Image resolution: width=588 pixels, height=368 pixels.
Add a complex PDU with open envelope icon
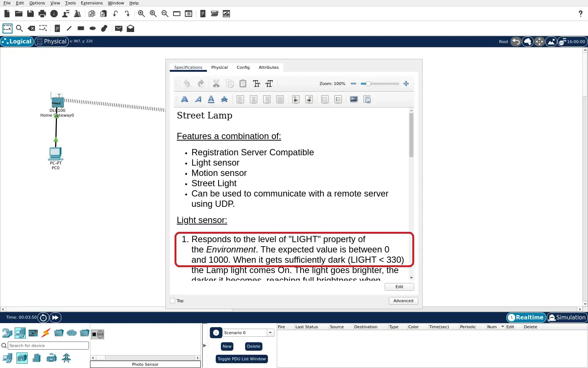(130, 28)
